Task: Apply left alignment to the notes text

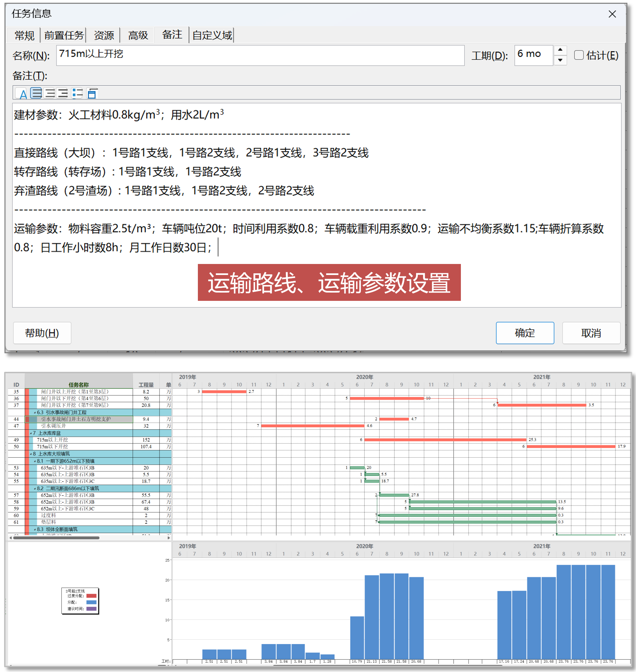Action: click(36, 93)
